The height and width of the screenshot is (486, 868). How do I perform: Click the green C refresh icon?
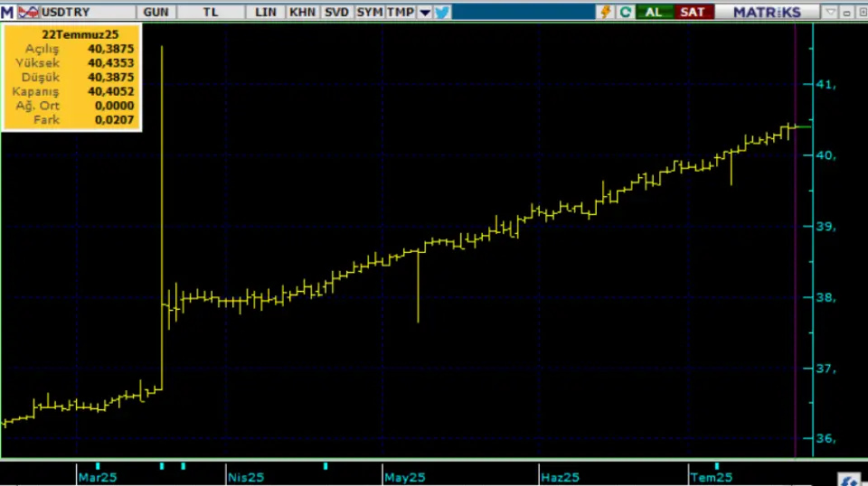tap(626, 12)
